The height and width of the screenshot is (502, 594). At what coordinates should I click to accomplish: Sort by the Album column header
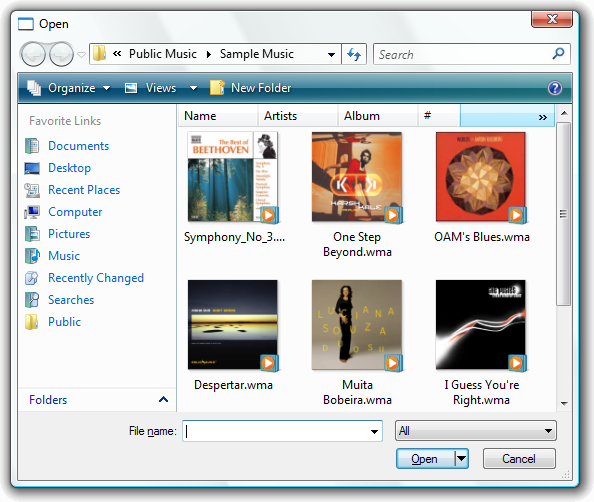pyautogui.click(x=378, y=116)
